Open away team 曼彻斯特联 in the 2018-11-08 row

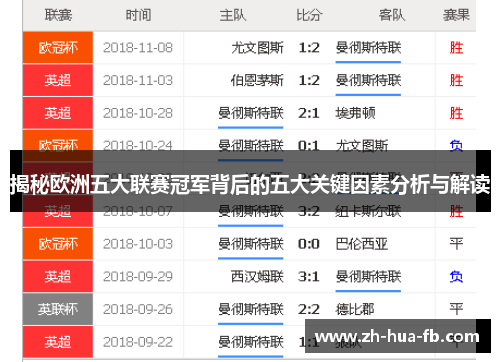pyautogui.click(x=368, y=48)
